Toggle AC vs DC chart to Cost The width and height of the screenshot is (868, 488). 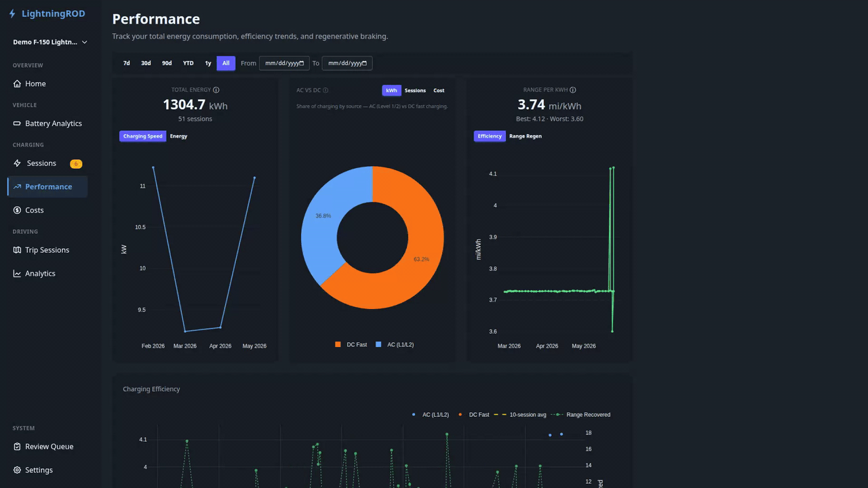point(439,91)
